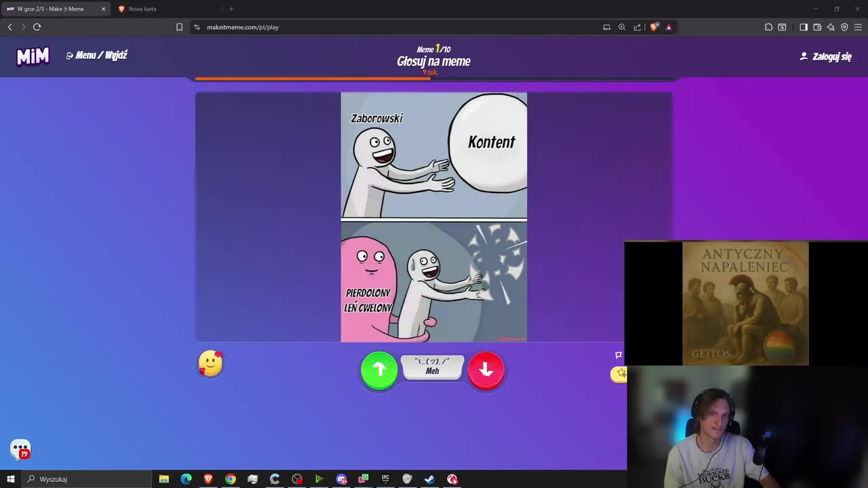The height and width of the screenshot is (488, 868).
Task: Click the vote countdown progress bar
Action: (x=434, y=79)
